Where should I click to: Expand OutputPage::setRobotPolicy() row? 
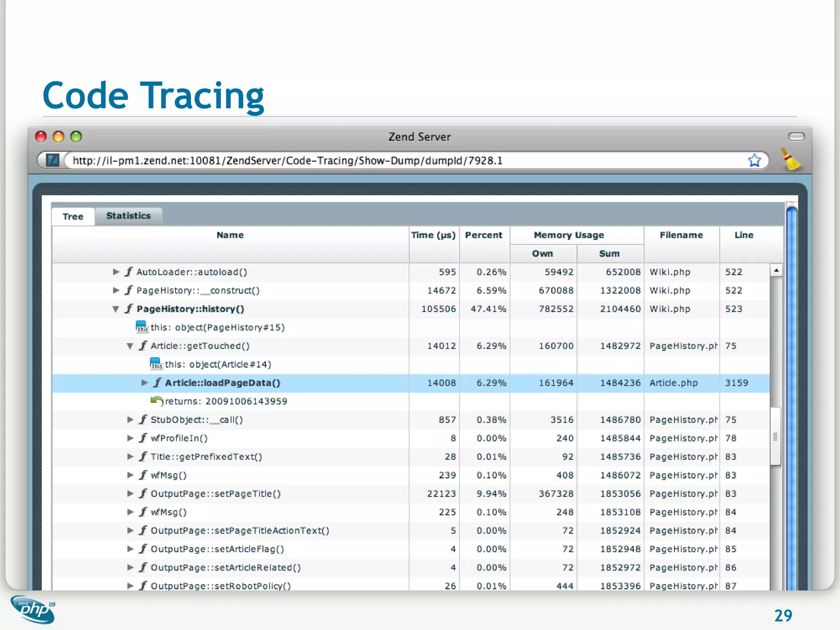tap(130, 585)
